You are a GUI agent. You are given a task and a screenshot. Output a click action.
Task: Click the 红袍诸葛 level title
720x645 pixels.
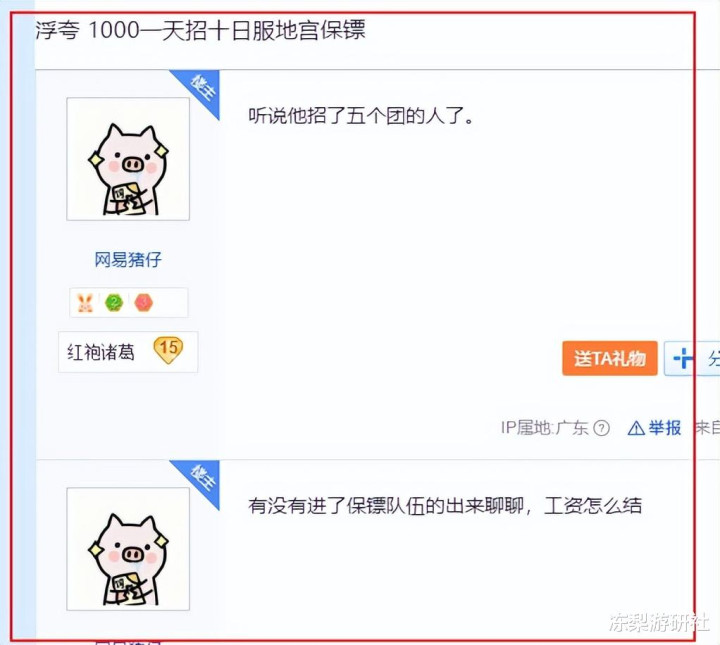101,352
